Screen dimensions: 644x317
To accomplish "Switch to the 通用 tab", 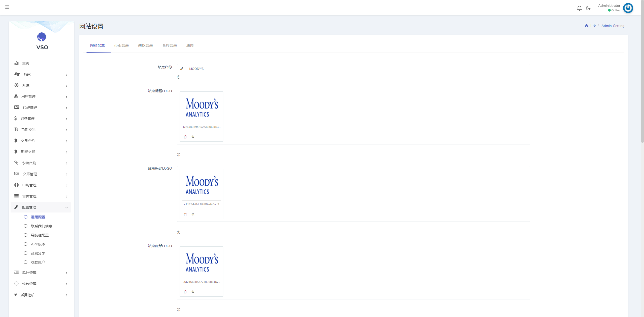I will pos(189,45).
